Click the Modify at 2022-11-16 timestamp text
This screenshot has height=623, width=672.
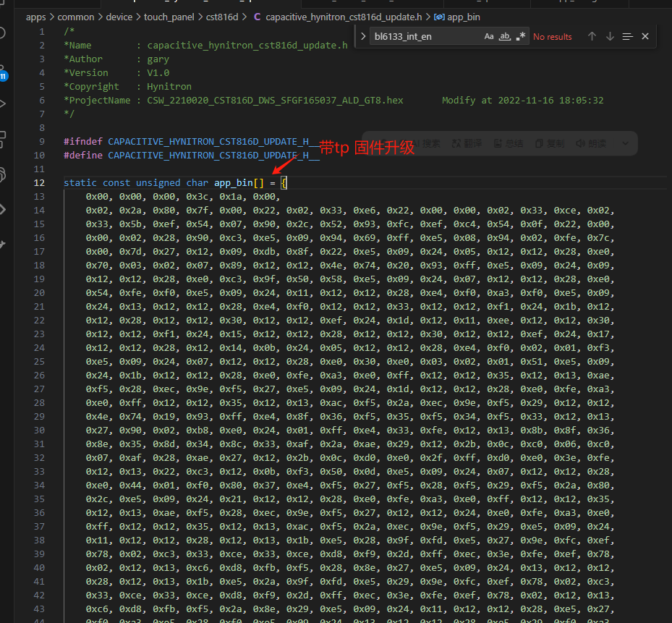coord(522,101)
